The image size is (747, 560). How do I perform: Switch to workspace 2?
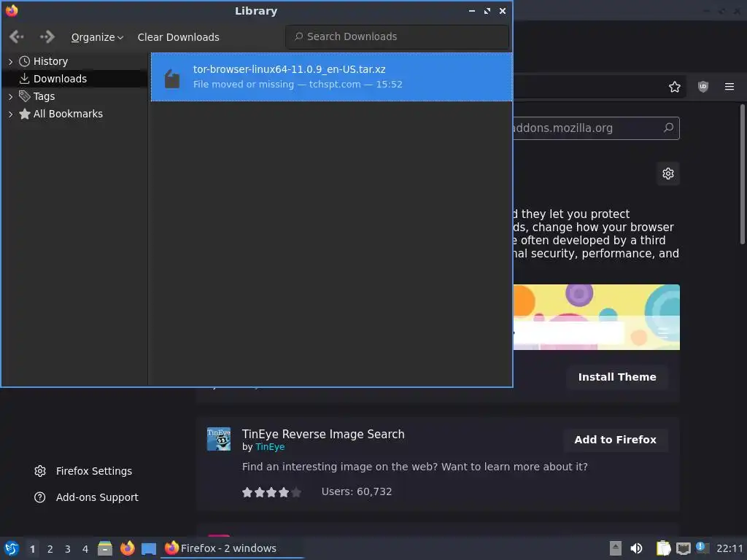50,549
